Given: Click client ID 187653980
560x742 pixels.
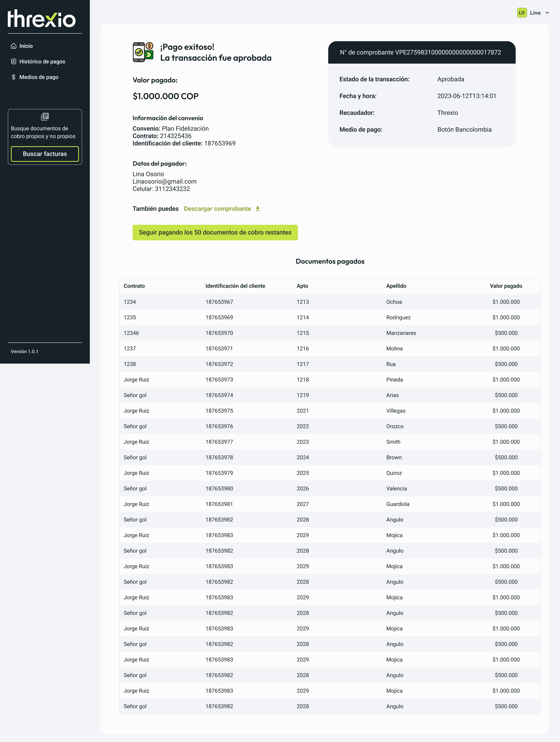Looking at the screenshot, I should [x=219, y=488].
